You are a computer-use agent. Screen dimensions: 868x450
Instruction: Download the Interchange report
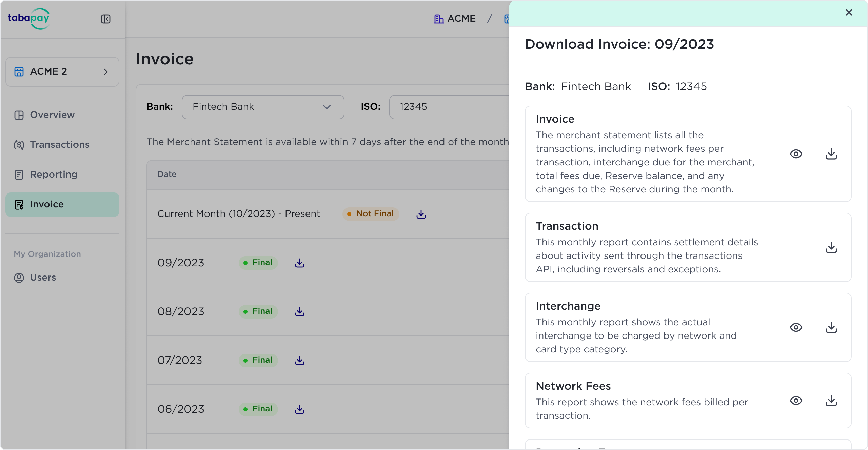[x=831, y=327]
